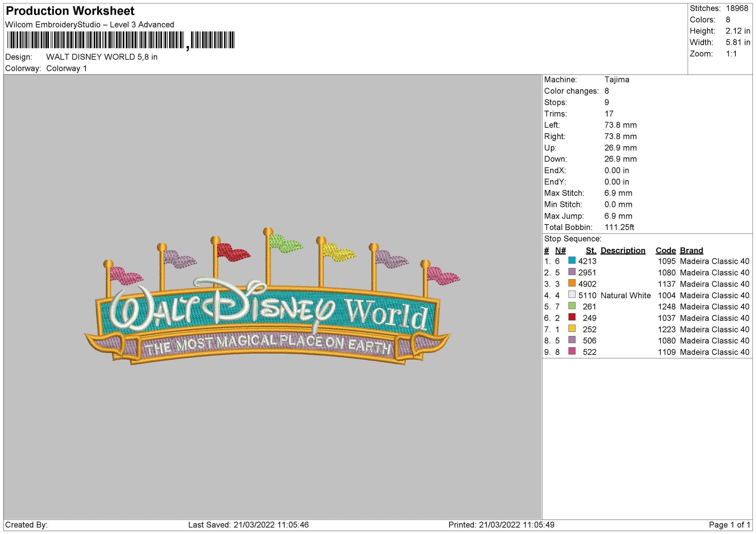Image resolution: width=756 pixels, height=534 pixels.
Task: Click the Description column header
Action: point(623,250)
